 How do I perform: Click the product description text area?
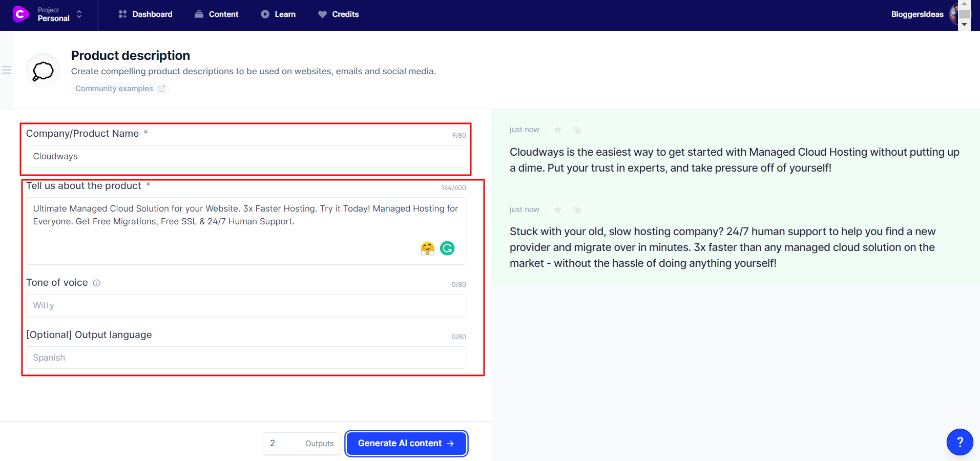(x=246, y=231)
